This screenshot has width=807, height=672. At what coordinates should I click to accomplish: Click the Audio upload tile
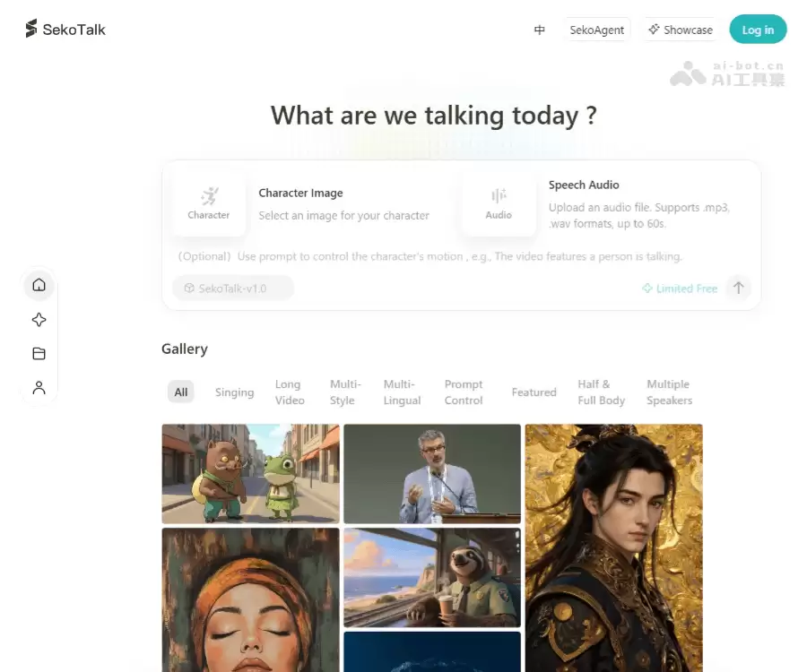499,204
